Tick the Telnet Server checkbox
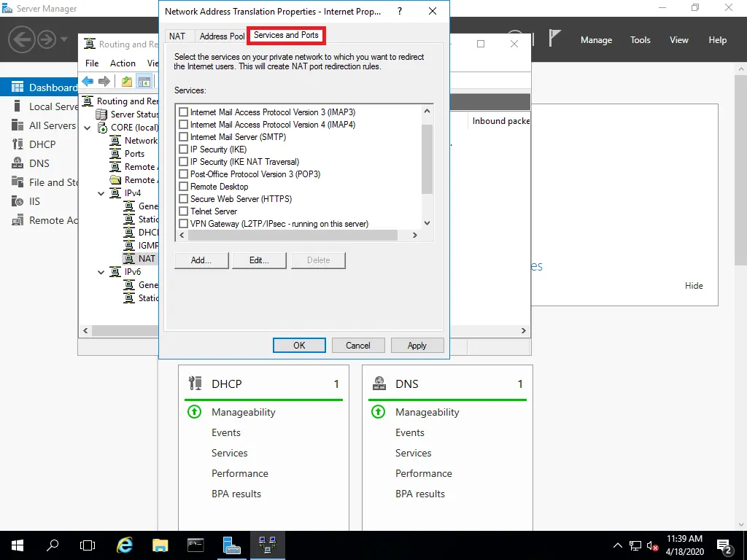The height and width of the screenshot is (560, 747). pos(183,211)
